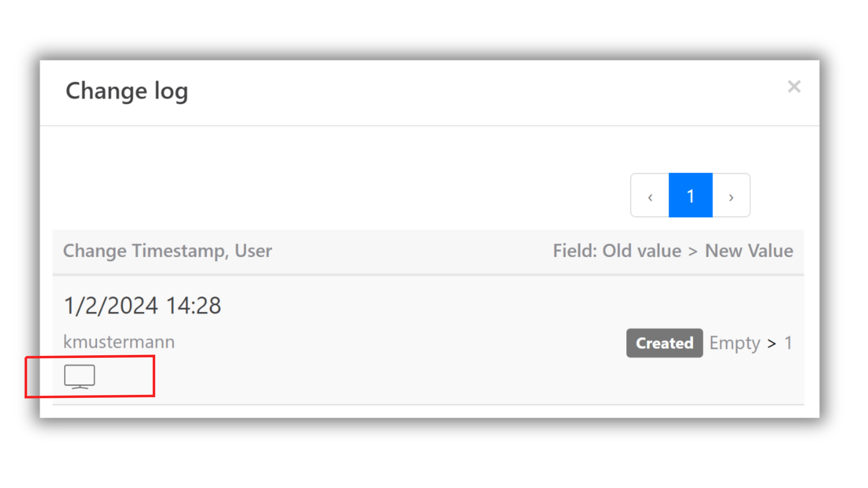Click the desktop monitor icon below kmustermann
The width and height of the screenshot is (868, 488).
(x=79, y=376)
